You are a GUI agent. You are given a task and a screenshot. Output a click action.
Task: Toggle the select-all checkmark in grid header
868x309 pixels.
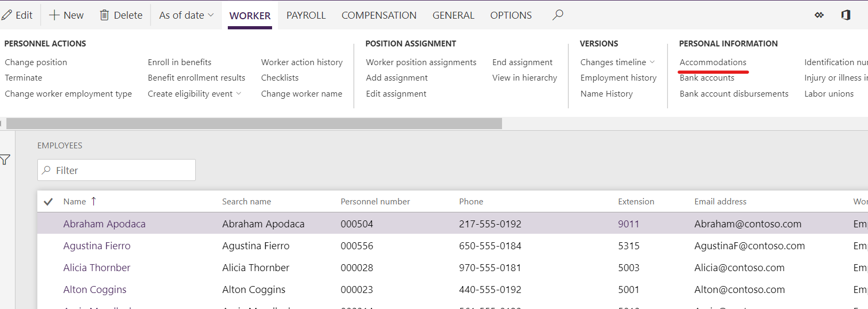tap(48, 202)
